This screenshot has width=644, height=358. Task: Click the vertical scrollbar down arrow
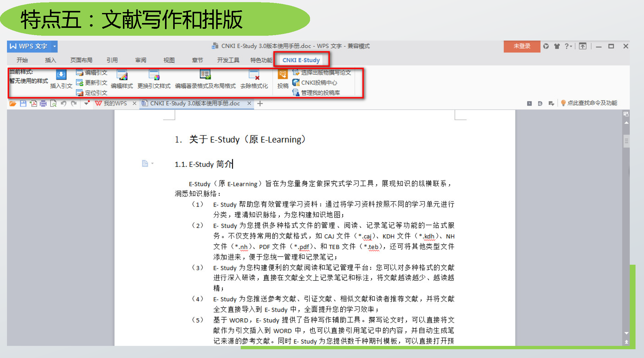(626, 333)
